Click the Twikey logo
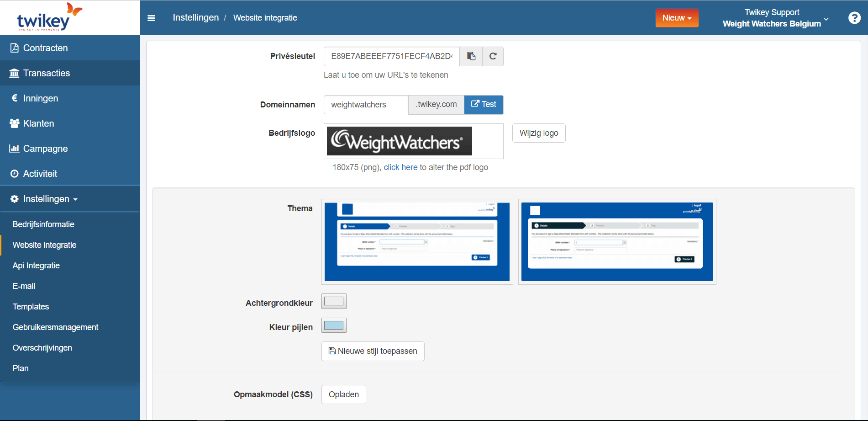The width and height of the screenshot is (868, 421). (x=49, y=17)
